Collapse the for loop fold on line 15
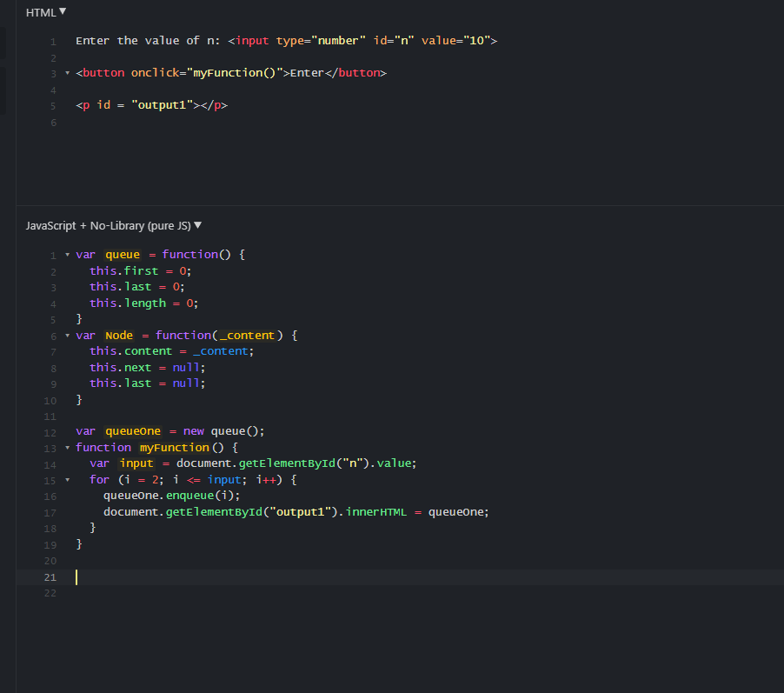Image resolution: width=784 pixels, height=693 pixels. (67, 479)
